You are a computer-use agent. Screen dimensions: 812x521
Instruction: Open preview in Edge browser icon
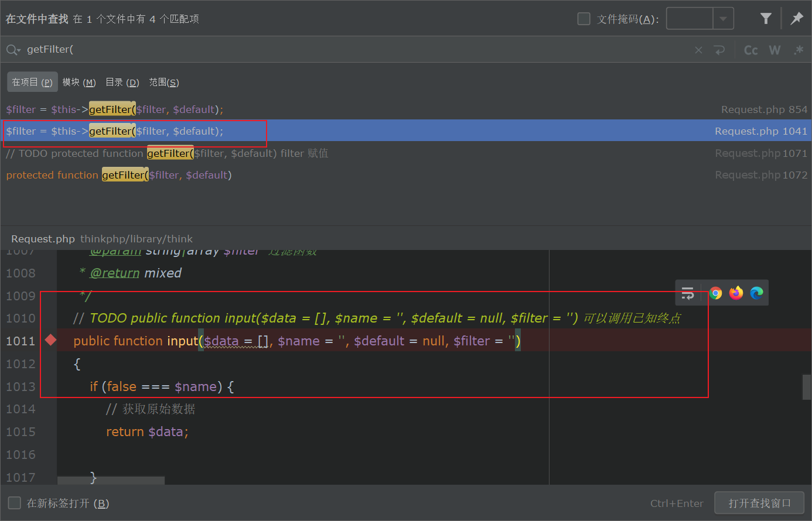pos(756,293)
